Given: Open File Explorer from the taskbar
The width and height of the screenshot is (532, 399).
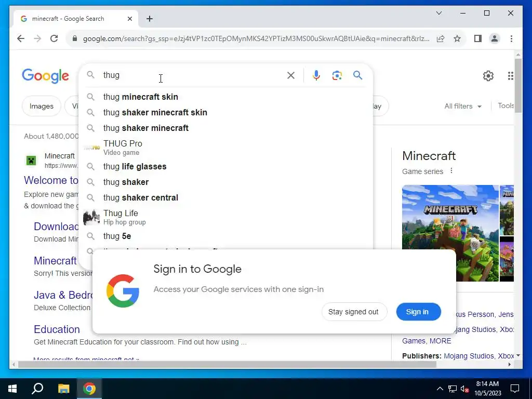Looking at the screenshot, I should tap(63, 389).
